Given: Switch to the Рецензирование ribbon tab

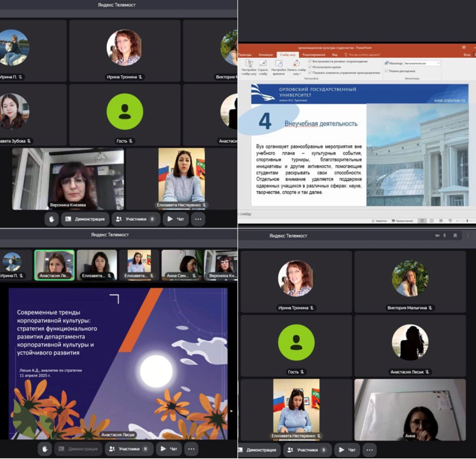Looking at the screenshot, I should 313,55.
